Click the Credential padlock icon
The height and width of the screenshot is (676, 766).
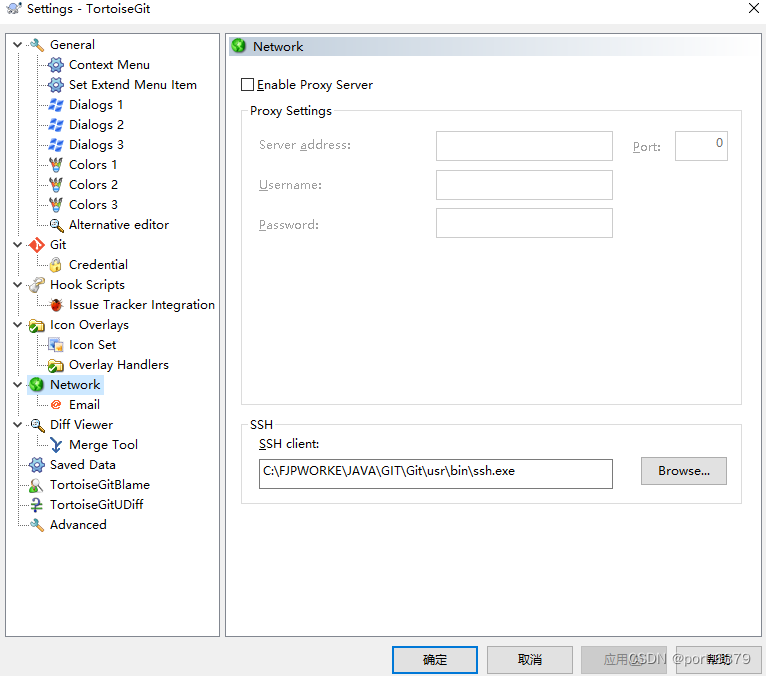coord(56,265)
